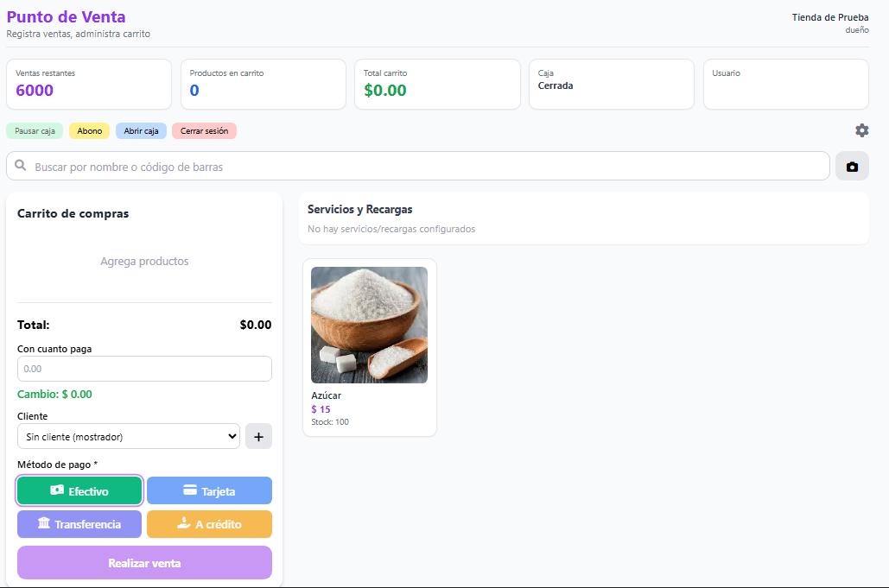Click the Pausar caja button
This screenshot has width=889, height=588.
point(35,131)
